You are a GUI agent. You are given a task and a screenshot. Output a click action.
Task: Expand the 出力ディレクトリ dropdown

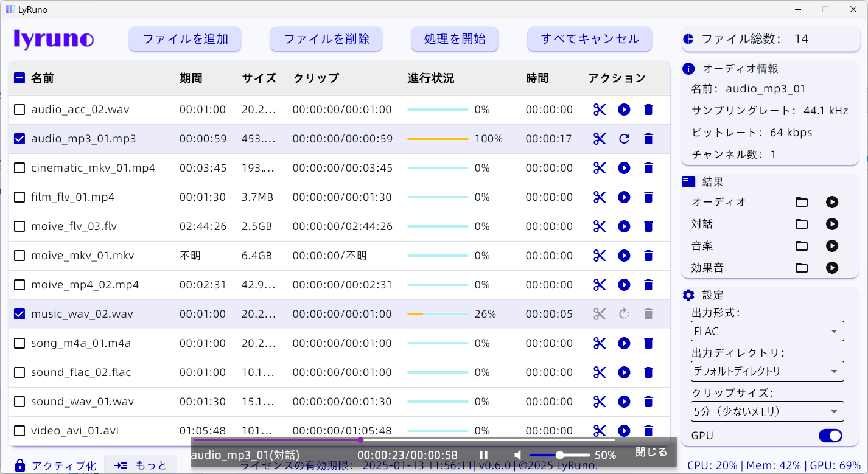tap(767, 371)
